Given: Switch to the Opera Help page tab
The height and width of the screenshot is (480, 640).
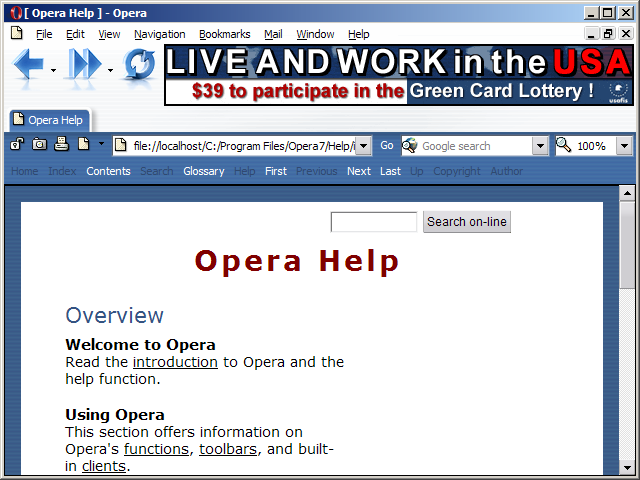Looking at the screenshot, I should click(48, 120).
